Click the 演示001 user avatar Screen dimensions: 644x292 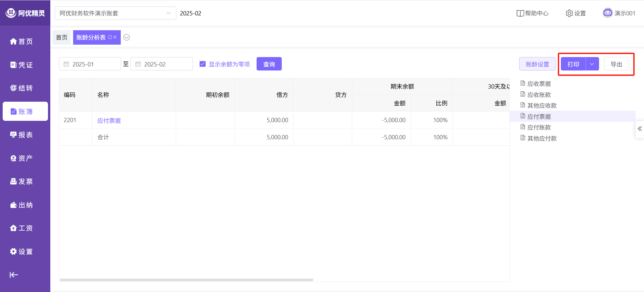(607, 13)
